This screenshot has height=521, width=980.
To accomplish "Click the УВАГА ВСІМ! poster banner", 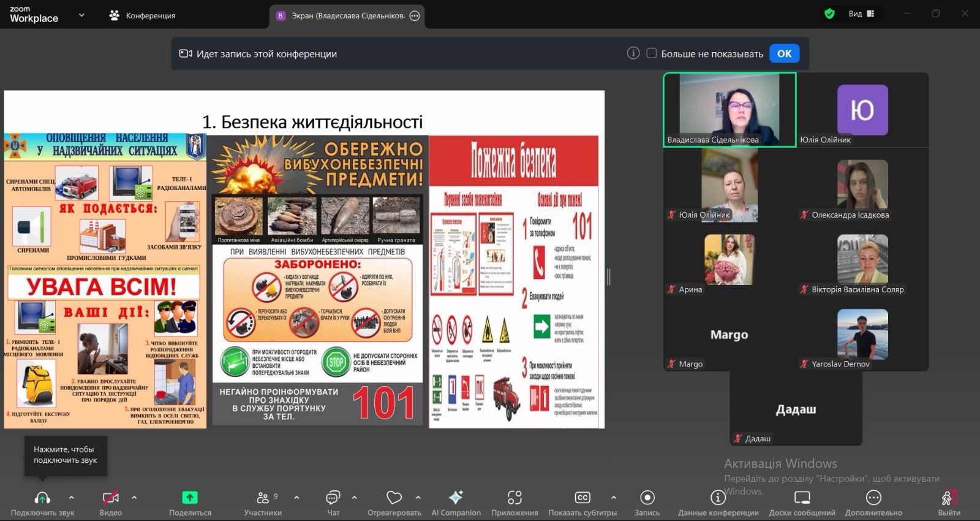I will 102,286.
